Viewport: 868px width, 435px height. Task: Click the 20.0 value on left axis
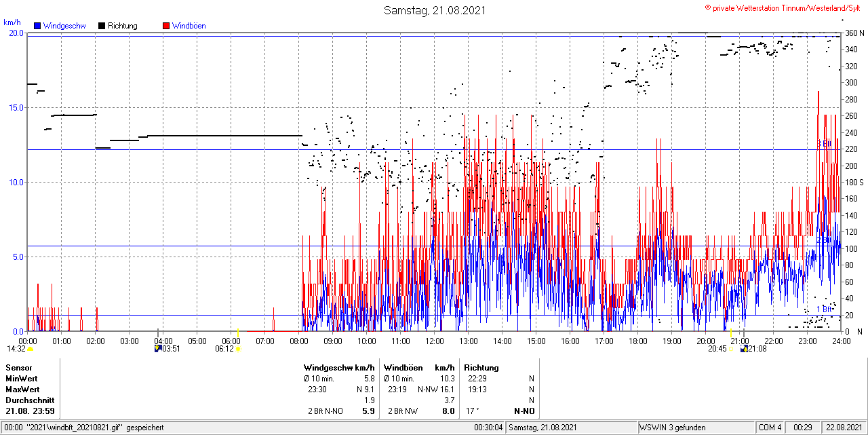pyautogui.click(x=16, y=33)
